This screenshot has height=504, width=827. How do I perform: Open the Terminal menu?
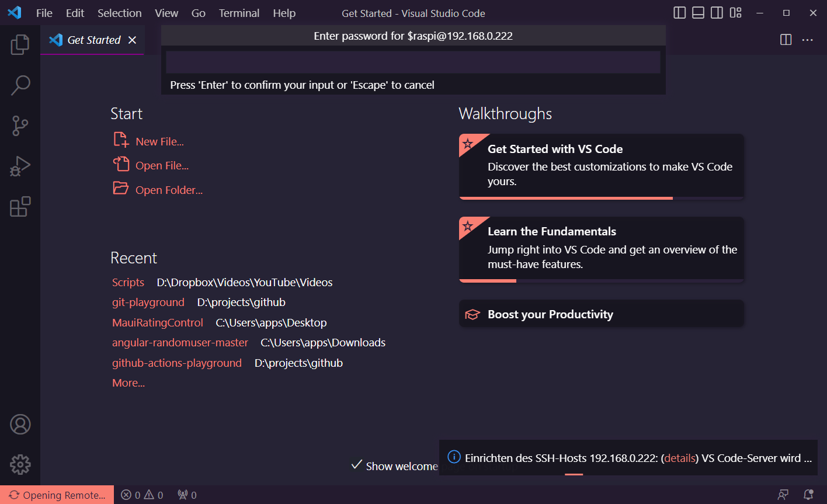pos(239,13)
